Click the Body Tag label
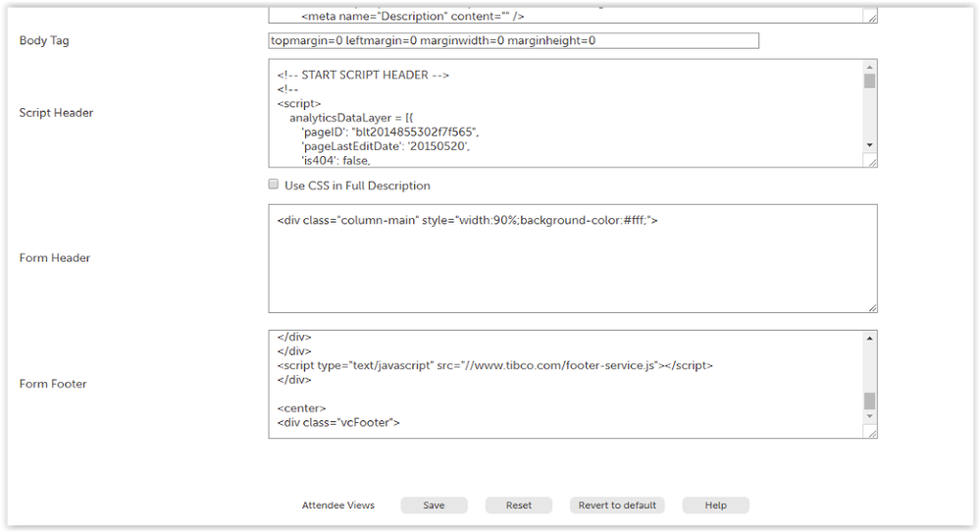Viewport: 980px width, 532px height. [44, 40]
